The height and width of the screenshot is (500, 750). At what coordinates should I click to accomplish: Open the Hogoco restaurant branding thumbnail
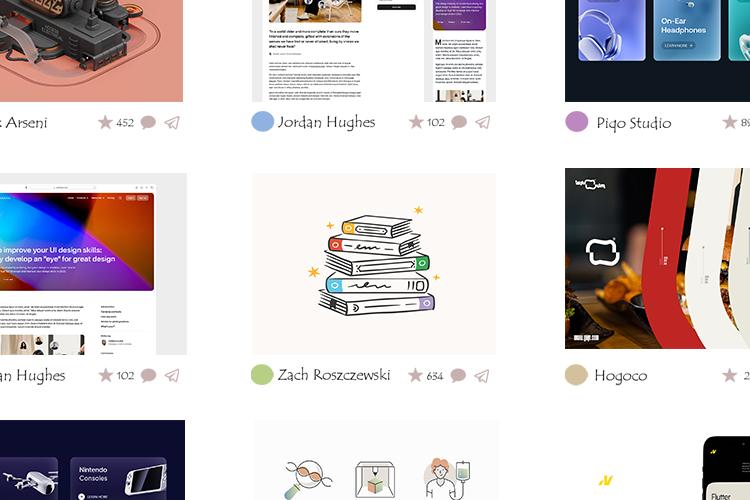[657, 258]
